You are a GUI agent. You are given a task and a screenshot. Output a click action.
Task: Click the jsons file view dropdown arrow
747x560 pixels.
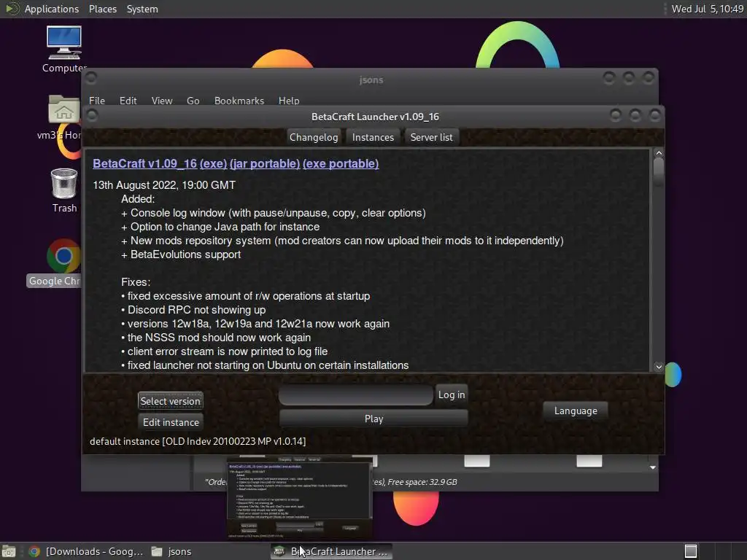pos(653,467)
